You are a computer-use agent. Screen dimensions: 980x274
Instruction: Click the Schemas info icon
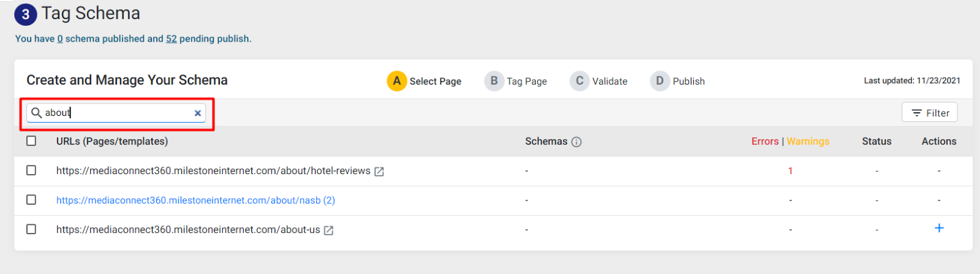coord(576,142)
